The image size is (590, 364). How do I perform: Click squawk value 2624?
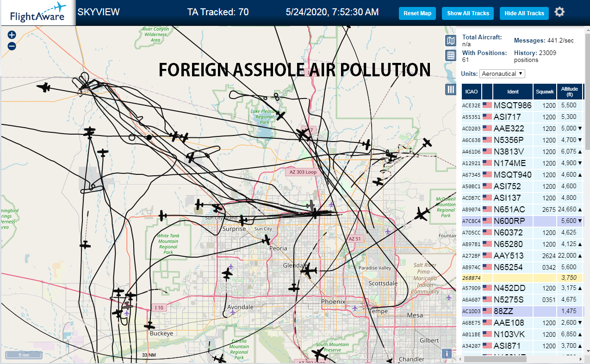click(x=549, y=256)
